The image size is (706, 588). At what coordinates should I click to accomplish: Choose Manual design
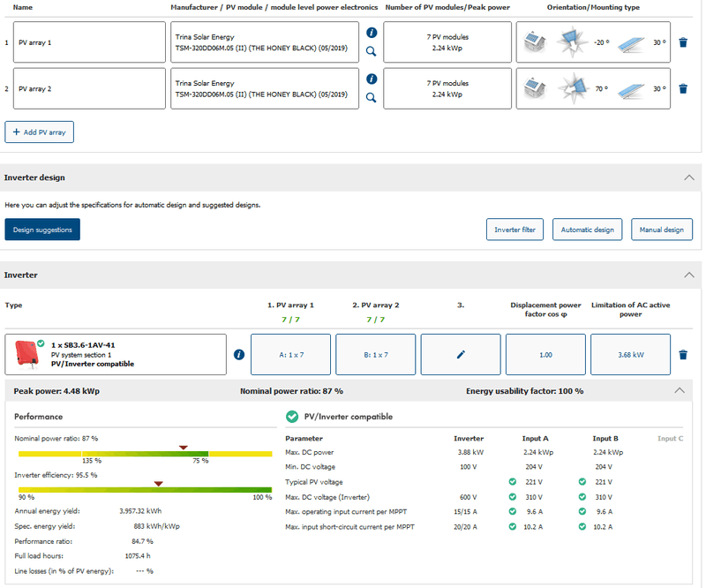662,230
